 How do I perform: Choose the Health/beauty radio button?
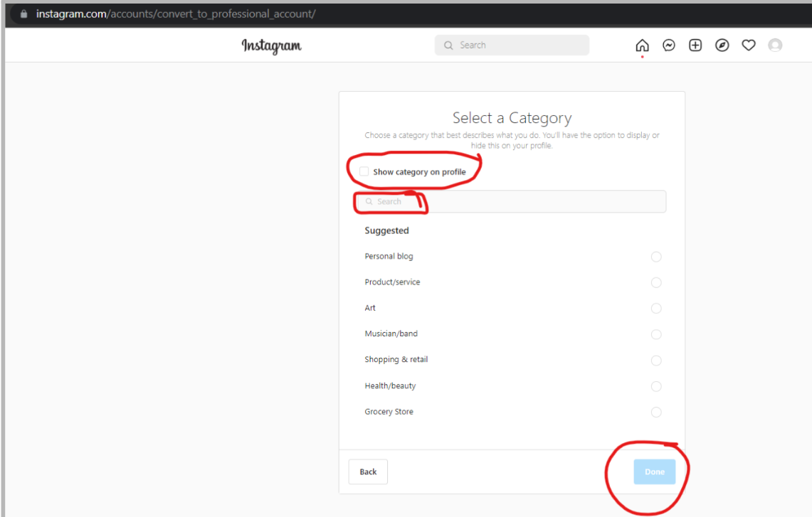click(656, 386)
